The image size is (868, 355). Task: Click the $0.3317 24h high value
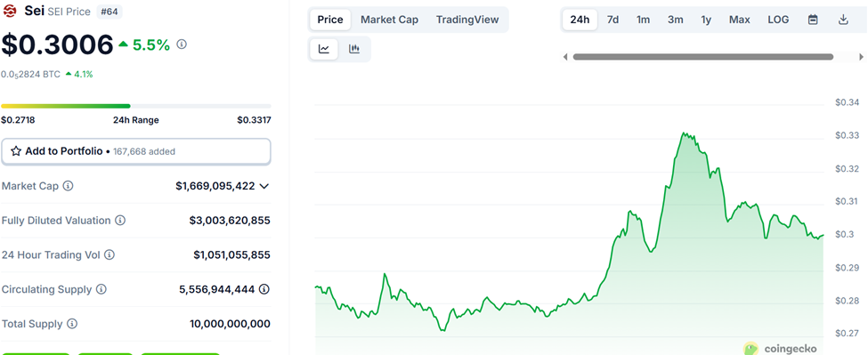tap(254, 120)
